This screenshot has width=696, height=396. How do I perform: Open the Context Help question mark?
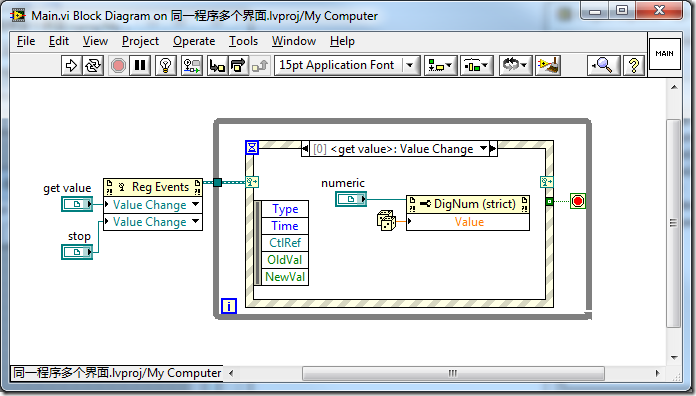coord(634,66)
